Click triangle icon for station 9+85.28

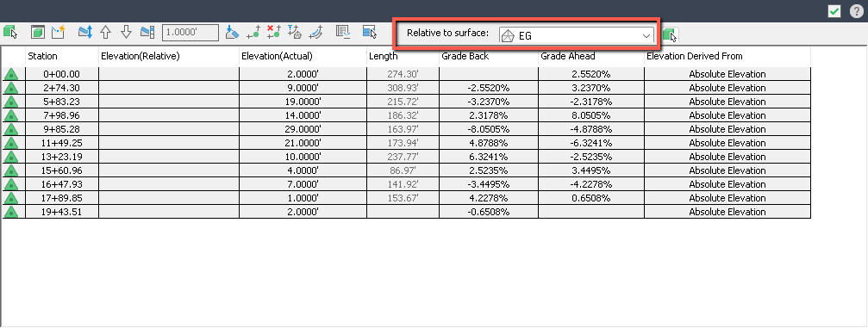[x=10, y=129]
